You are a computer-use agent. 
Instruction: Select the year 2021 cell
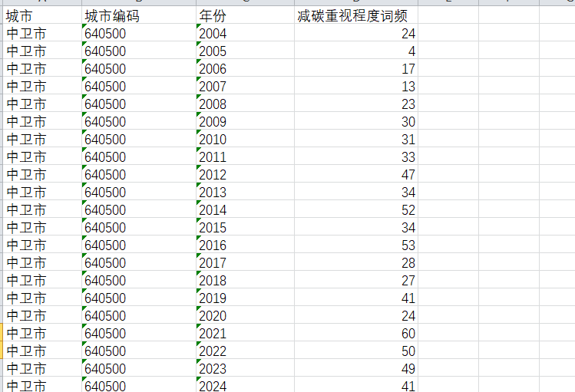point(246,334)
